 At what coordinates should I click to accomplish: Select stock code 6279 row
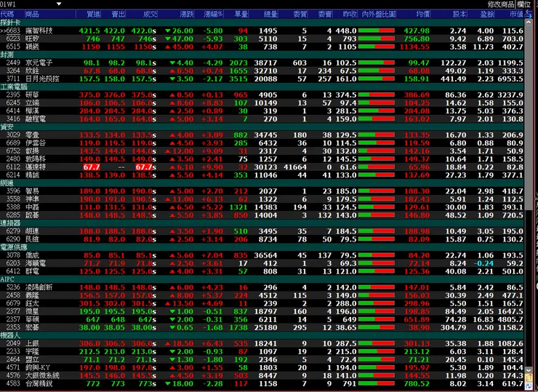click(x=262, y=231)
